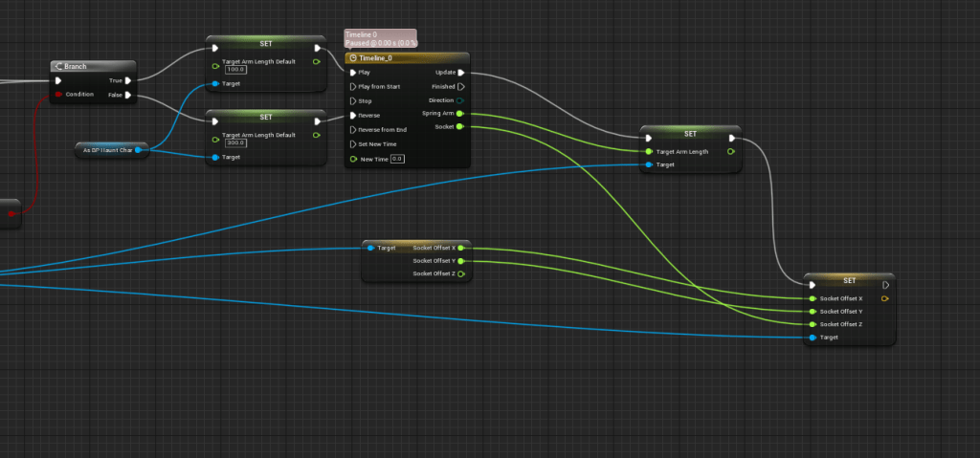The image size is (980, 458).
Task: Select the Timeline 0 paused status bubble
Action: (381, 38)
